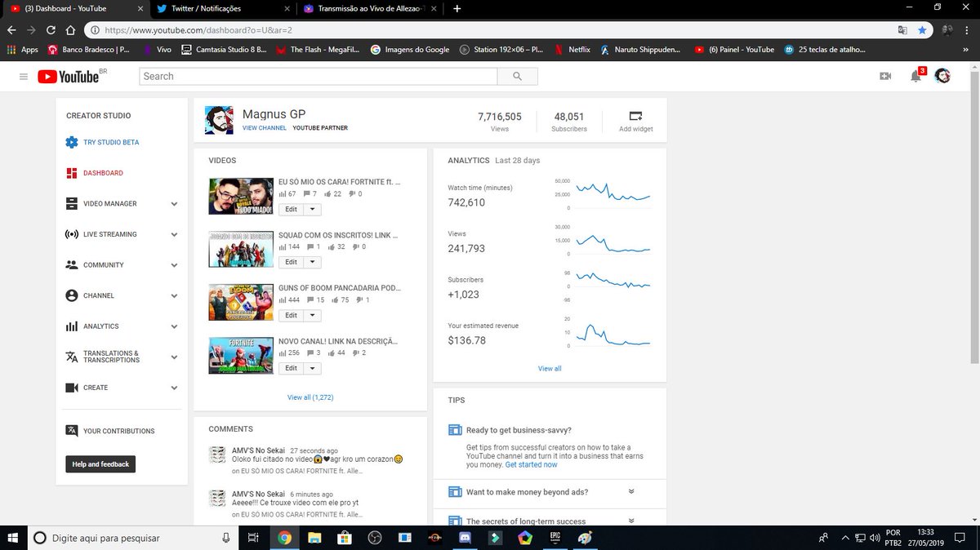Expand 'The secrets of long-term success' tip

pyautogui.click(x=631, y=521)
